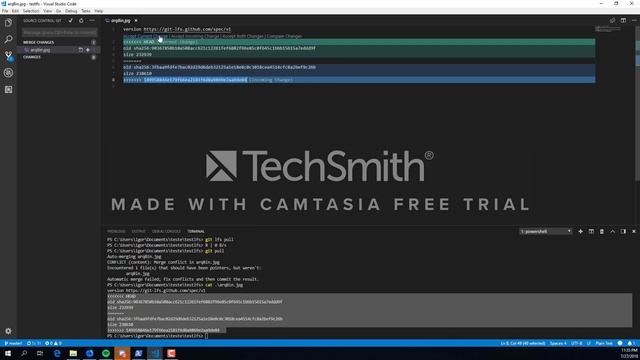Screen dimensions: 640x360
Task: Open the Debug menu
Action: click(71, 11)
